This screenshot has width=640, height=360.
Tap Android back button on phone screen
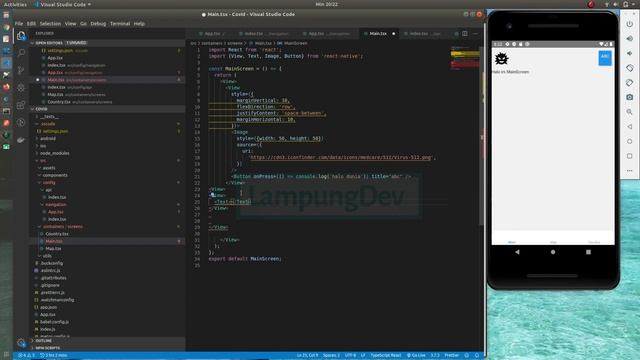(517, 252)
